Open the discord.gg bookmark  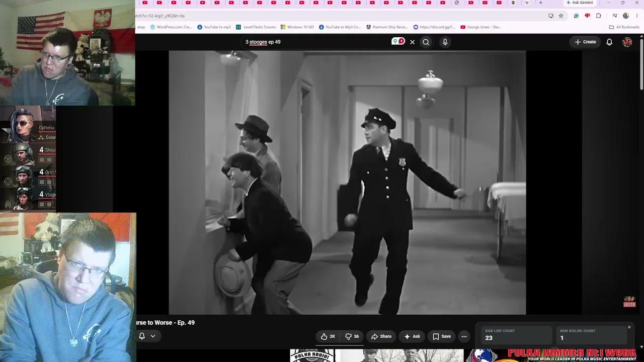coord(434,27)
